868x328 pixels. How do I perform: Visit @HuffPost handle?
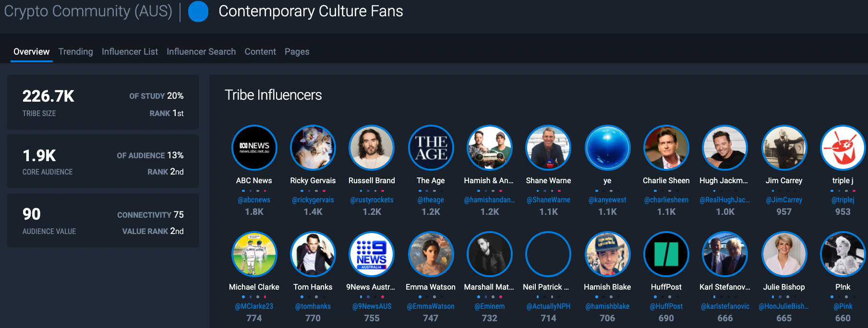coord(666,306)
